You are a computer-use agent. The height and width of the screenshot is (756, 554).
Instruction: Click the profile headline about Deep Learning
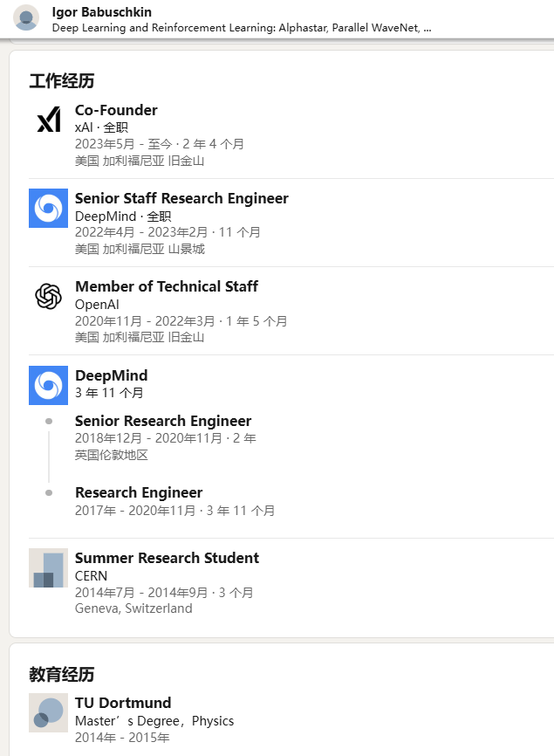point(241,27)
